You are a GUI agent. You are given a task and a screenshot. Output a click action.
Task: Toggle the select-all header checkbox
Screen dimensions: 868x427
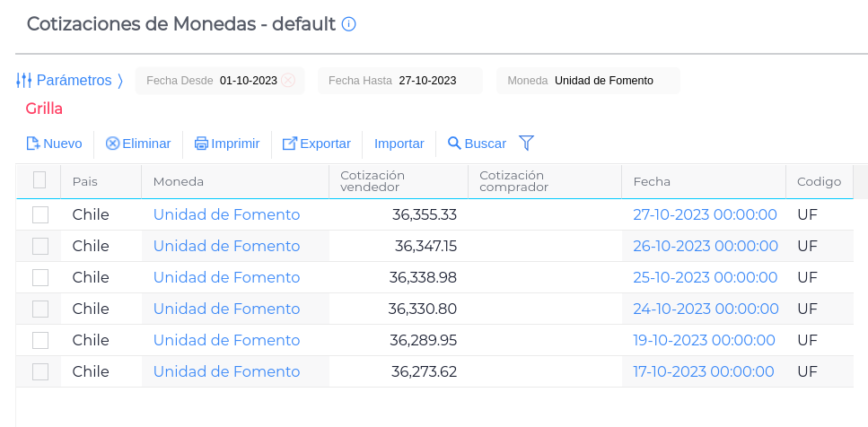pyautogui.click(x=39, y=180)
